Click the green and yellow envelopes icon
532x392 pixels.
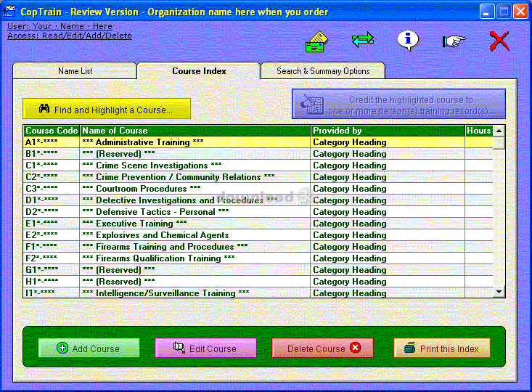coord(316,41)
